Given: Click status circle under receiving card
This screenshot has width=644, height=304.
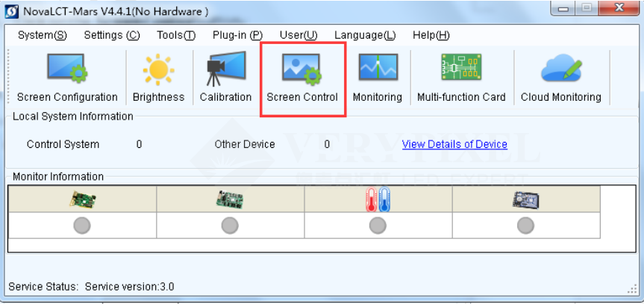Looking at the screenshot, I should pyautogui.click(x=230, y=226).
